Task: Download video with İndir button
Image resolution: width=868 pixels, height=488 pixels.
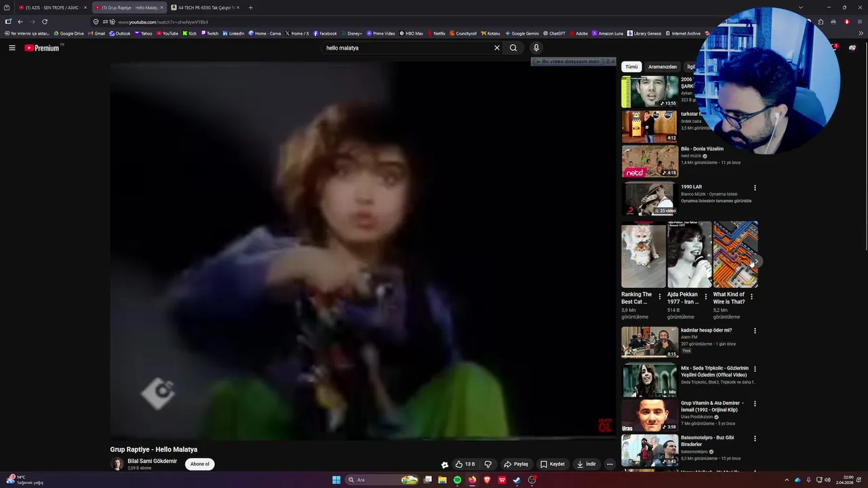Action: (587, 464)
